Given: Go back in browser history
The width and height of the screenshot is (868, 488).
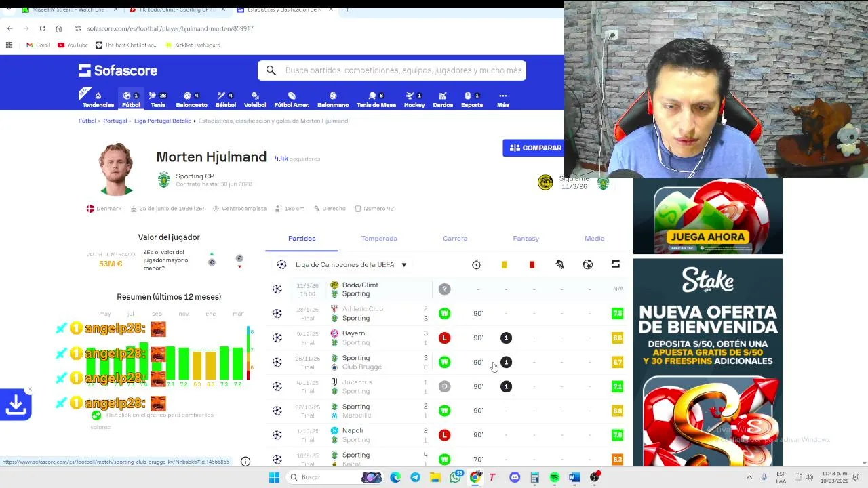Looking at the screenshot, I should (x=9, y=28).
